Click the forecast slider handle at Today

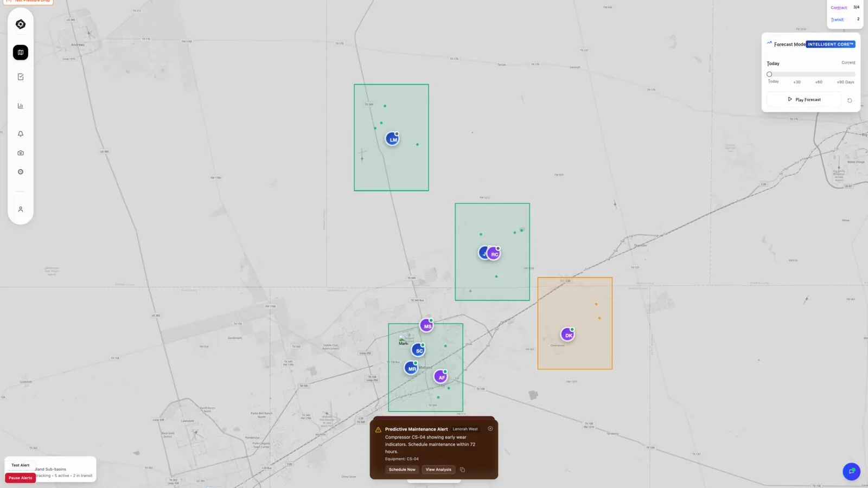(769, 74)
